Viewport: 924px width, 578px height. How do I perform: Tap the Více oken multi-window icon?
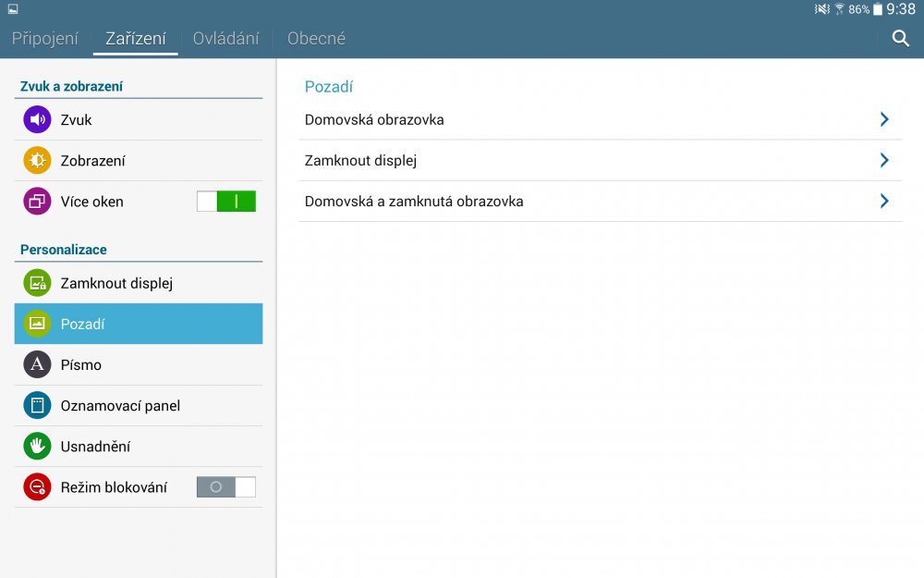click(37, 202)
